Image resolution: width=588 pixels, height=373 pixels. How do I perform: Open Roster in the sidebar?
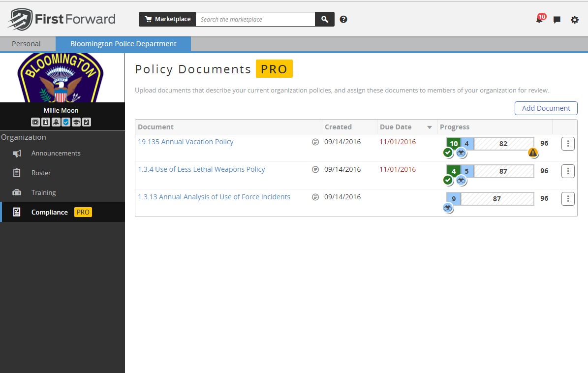(62, 173)
